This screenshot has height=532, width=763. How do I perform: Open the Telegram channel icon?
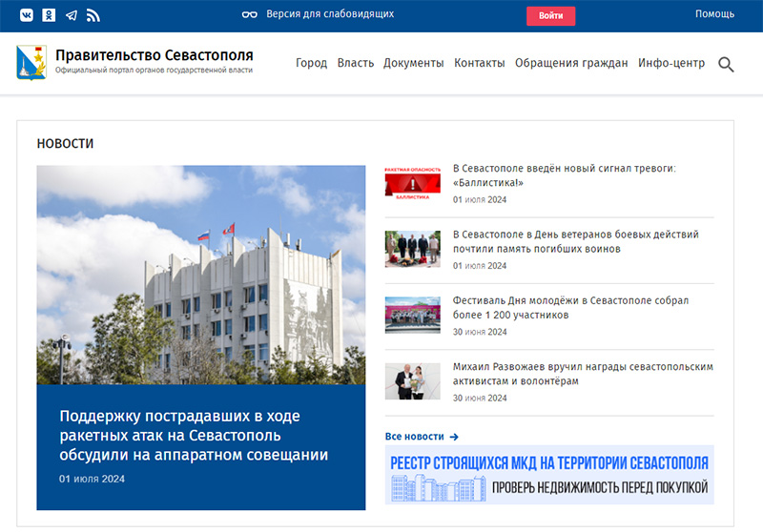[x=71, y=15]
